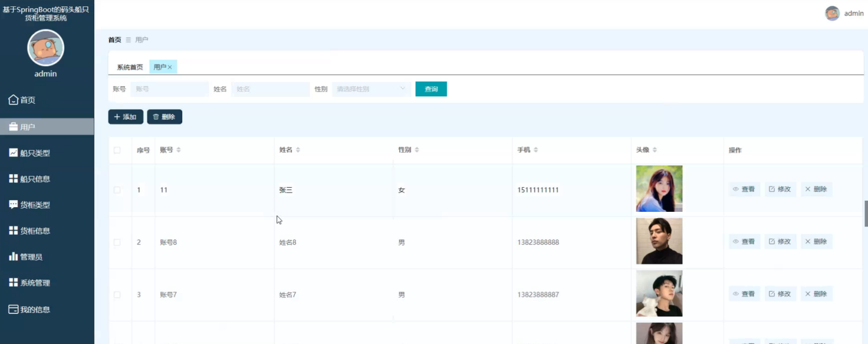Click the grid icon beside 船只信息
The height and width of the screenshot is (344, 868).
(x=13, y=178)
